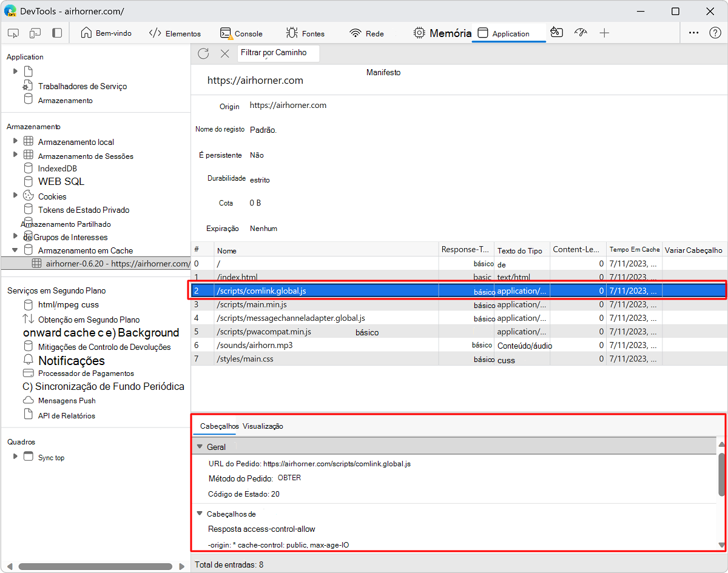Select IndexedDB in the sidebar
The width and height of the screenshot is (728, 573).
point(57,168)
